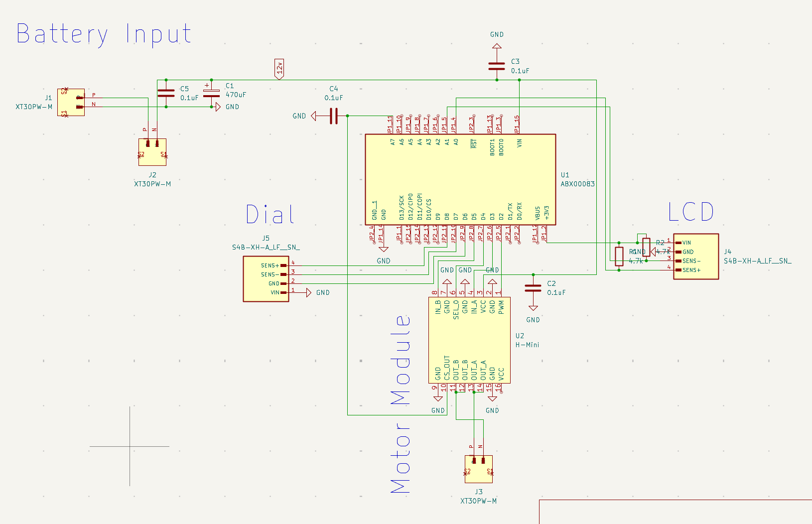
Task: Select the C2 0.1uF capacitor near U2
Action: pos(533,288)
